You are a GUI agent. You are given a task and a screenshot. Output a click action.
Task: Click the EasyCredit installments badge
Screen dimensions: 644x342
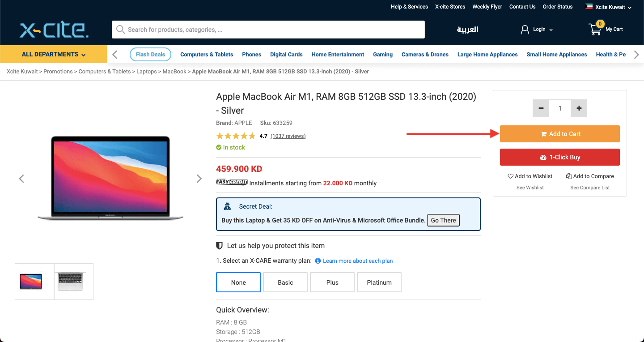click(232, 182)
